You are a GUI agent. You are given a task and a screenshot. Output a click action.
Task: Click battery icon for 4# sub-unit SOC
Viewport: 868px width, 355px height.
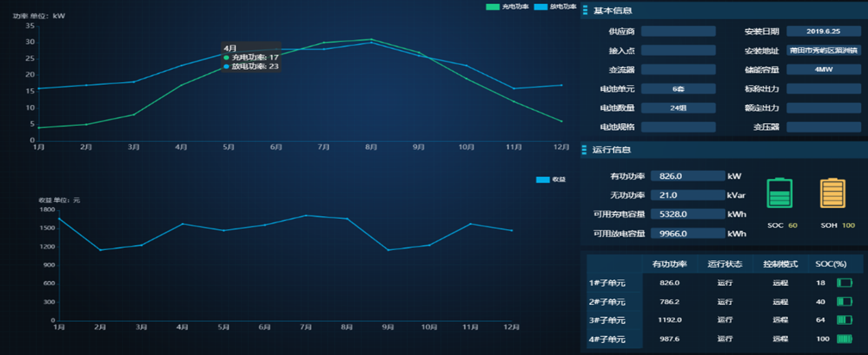coord(845,339)
